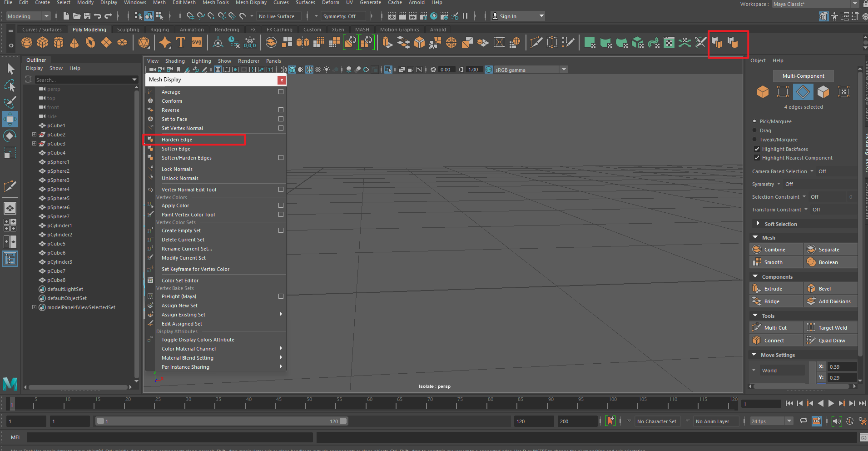Click the orange T text tool icon

(x=181, y=43)
